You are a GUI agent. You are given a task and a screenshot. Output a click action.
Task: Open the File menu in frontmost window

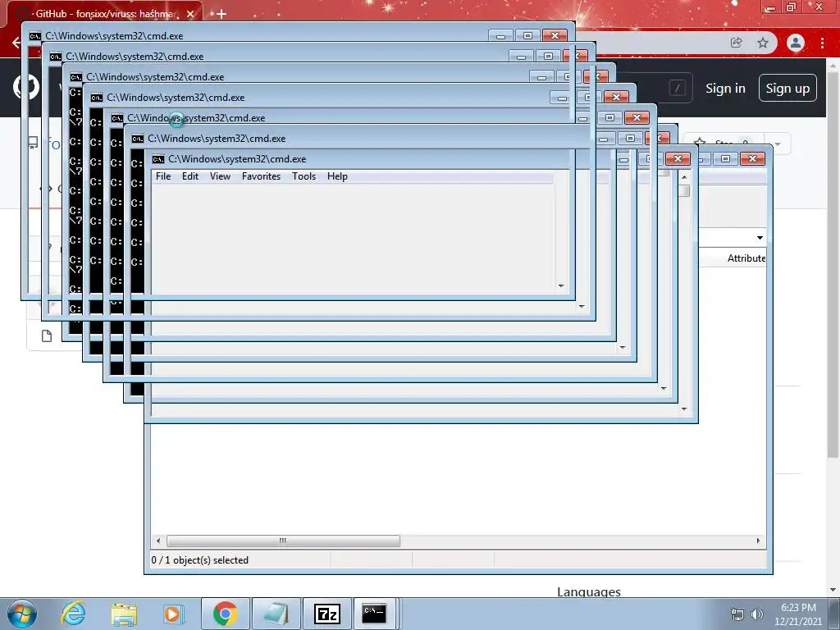pyautogui.click(x=163, y=176)
